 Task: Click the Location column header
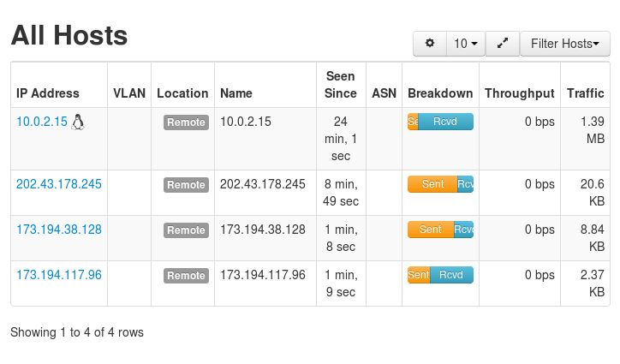click(182, 93)
